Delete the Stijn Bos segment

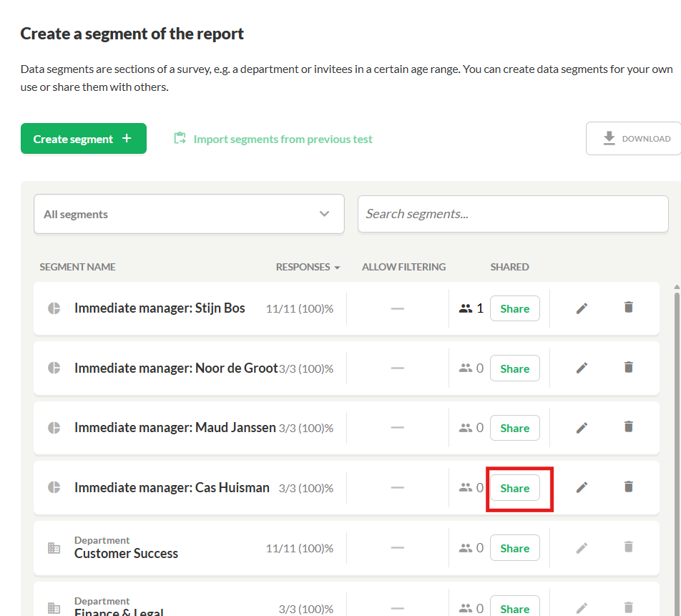pyautogui.click(x=628, y=308)
